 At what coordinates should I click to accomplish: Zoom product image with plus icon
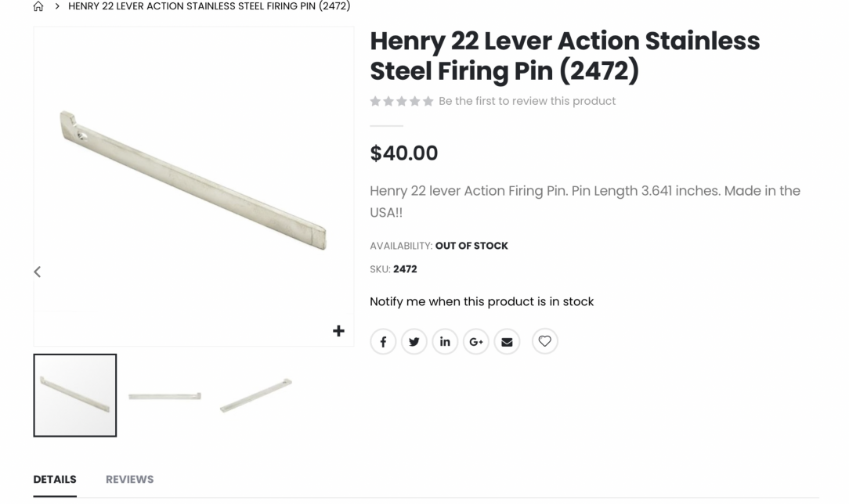point(338,331)
